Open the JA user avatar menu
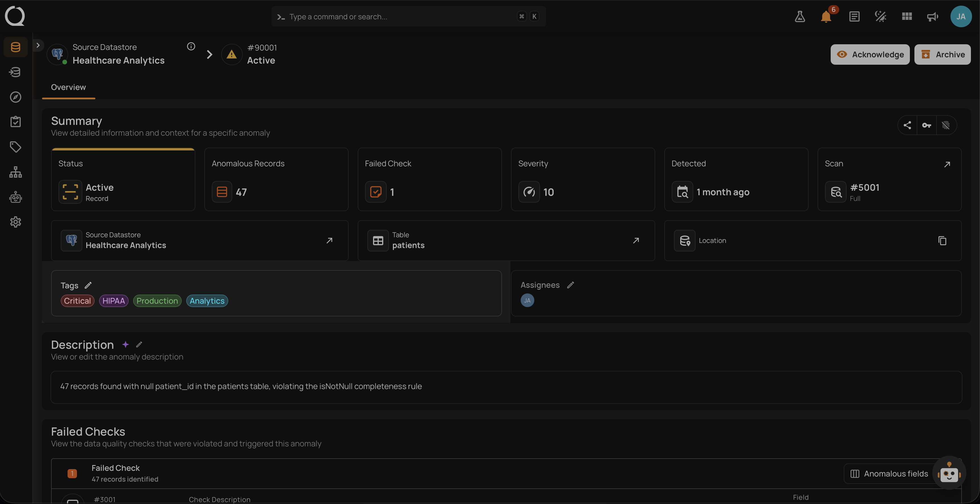Screen dimensions: 980x504 click(x=961, y=16)
